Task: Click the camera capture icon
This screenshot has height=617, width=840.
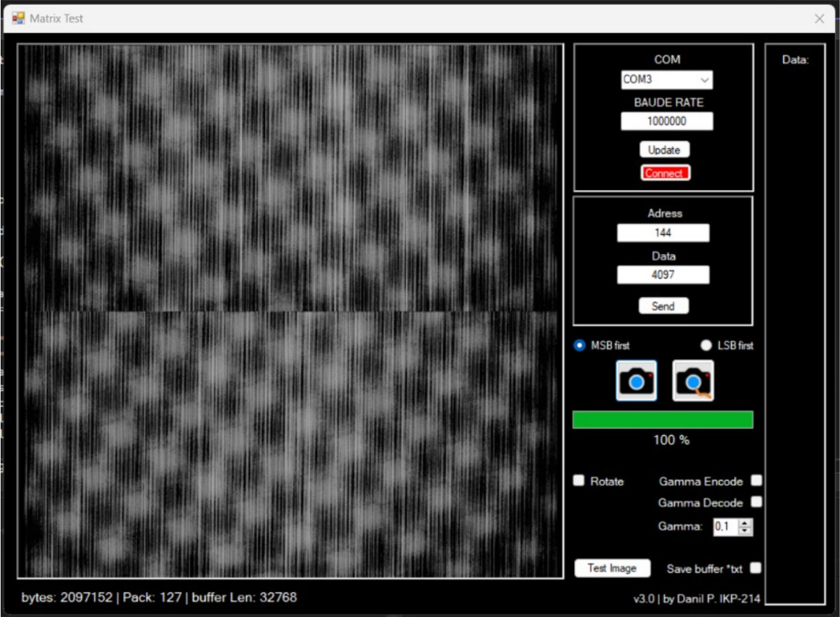Action: pos(636,381)
